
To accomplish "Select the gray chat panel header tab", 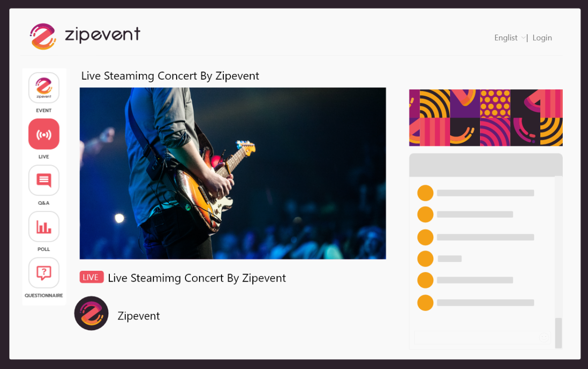I will point(486,164).
